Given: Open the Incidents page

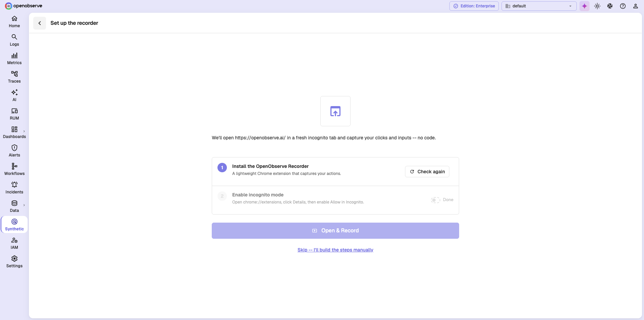Looking at the screenshot, I should tap(14, 188).
